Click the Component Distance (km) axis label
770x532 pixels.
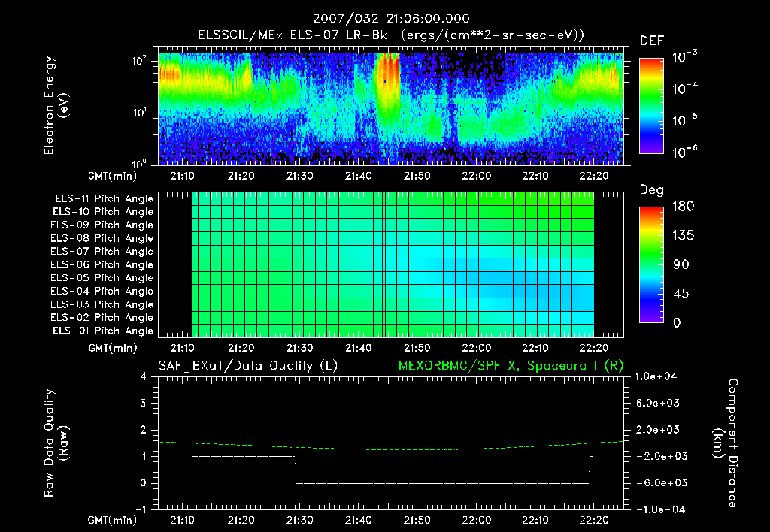coord(726,443)
